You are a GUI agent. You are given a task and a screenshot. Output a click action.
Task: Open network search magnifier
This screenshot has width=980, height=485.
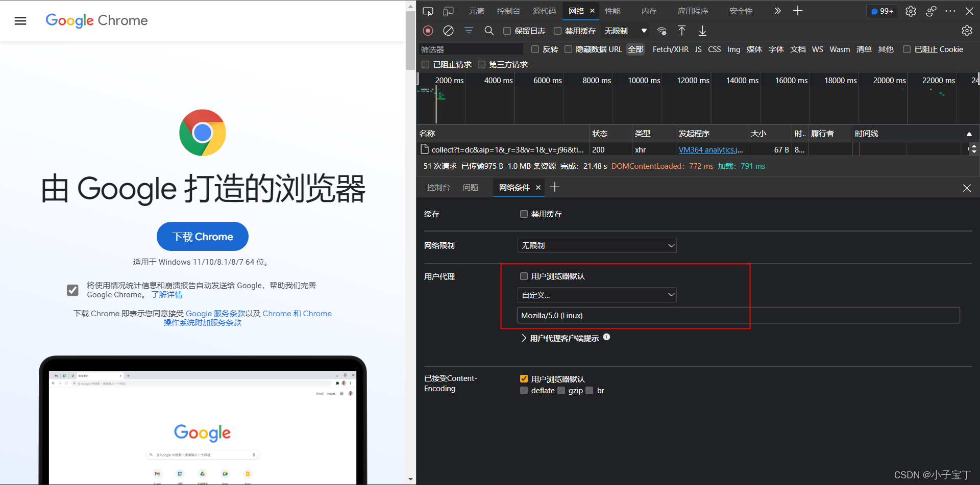coord(489,31)
